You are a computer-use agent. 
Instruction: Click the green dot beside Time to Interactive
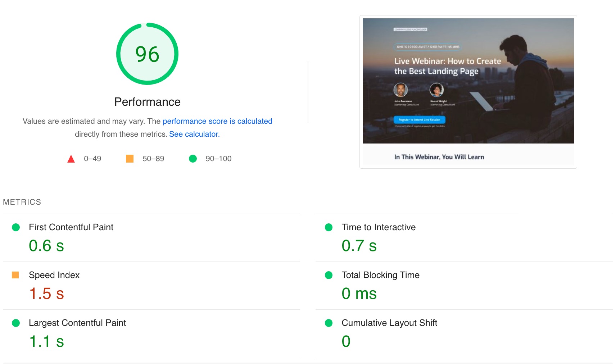point(329,227)
